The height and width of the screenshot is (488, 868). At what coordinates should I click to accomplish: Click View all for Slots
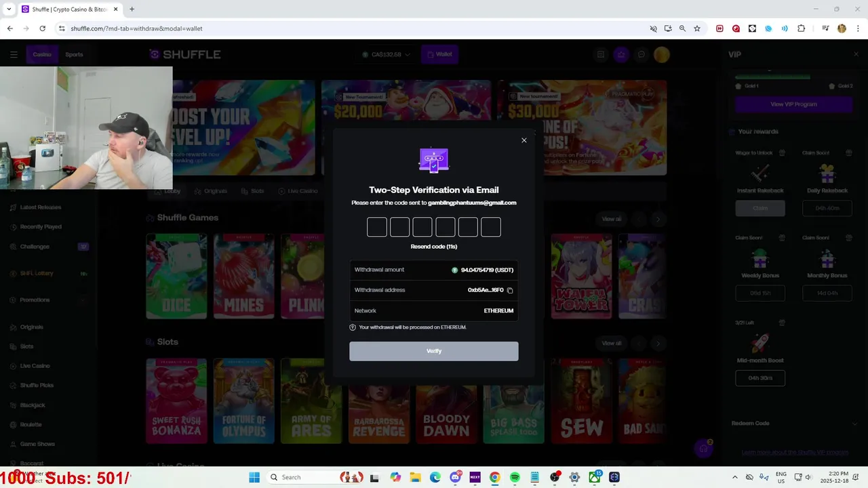tap(611, 344)
